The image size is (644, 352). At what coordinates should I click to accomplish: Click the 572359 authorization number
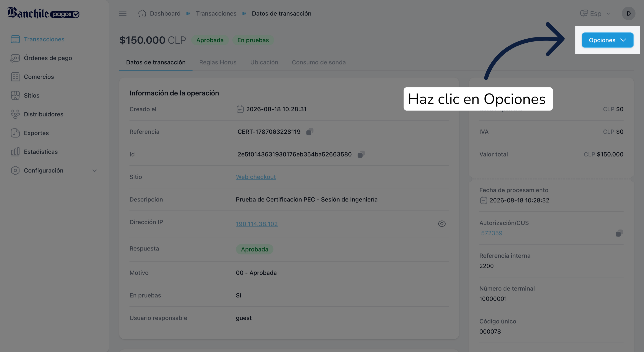pyautogui.click(x=492, y=233)
